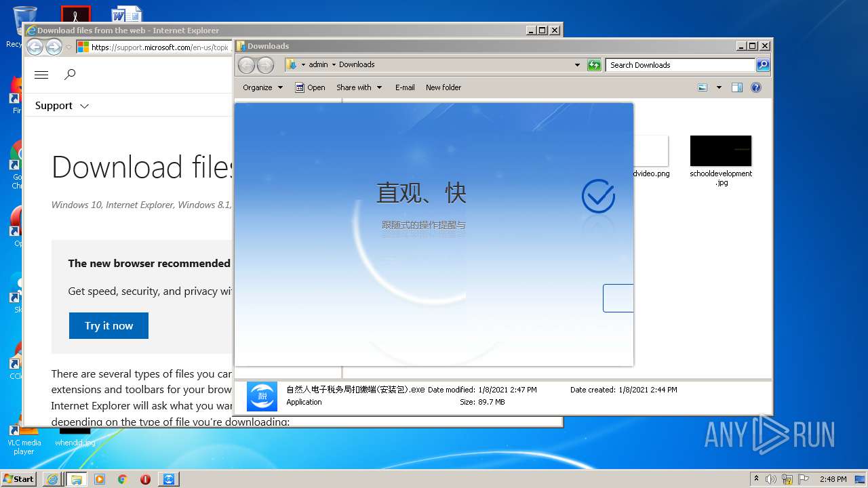Open the Word document desktop icon
Viewport: 868px width, 488px height.
pos(127,14)
